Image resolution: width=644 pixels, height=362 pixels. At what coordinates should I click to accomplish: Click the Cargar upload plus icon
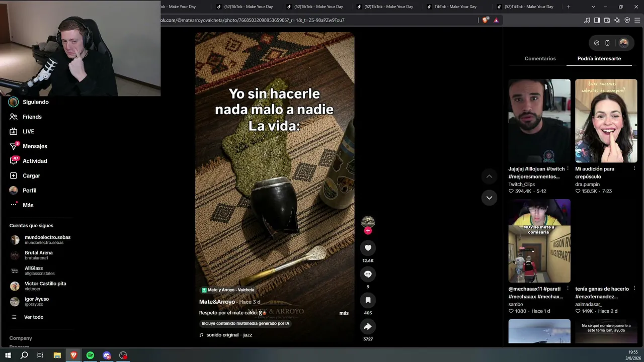[x=14, y=175]
